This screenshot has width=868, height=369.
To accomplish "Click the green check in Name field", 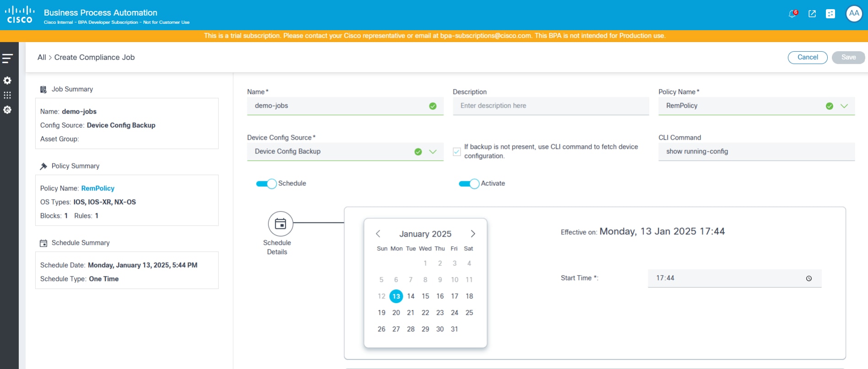I will click(x=433, y=106).
